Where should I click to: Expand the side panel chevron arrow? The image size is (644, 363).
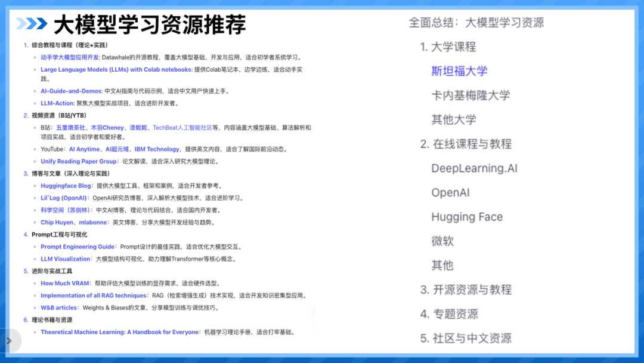(x=9, y=340)
